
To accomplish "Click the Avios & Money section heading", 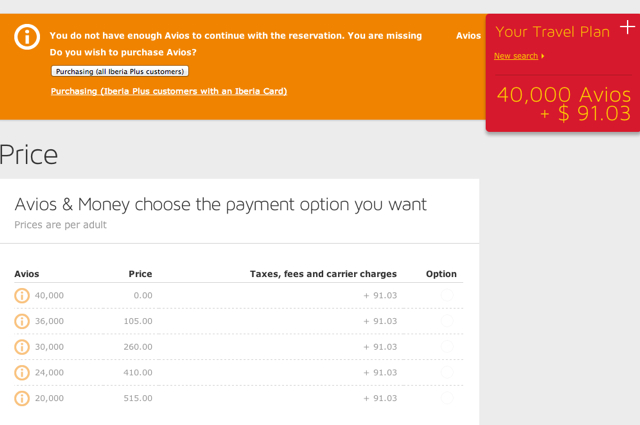I will pos(220,205).
